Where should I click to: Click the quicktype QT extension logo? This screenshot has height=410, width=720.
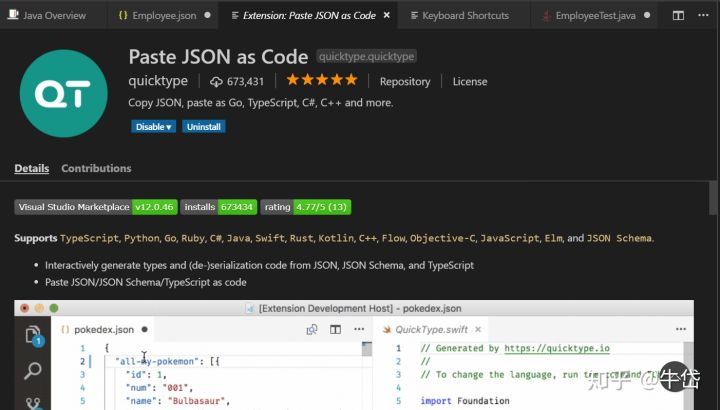(63, 94)
